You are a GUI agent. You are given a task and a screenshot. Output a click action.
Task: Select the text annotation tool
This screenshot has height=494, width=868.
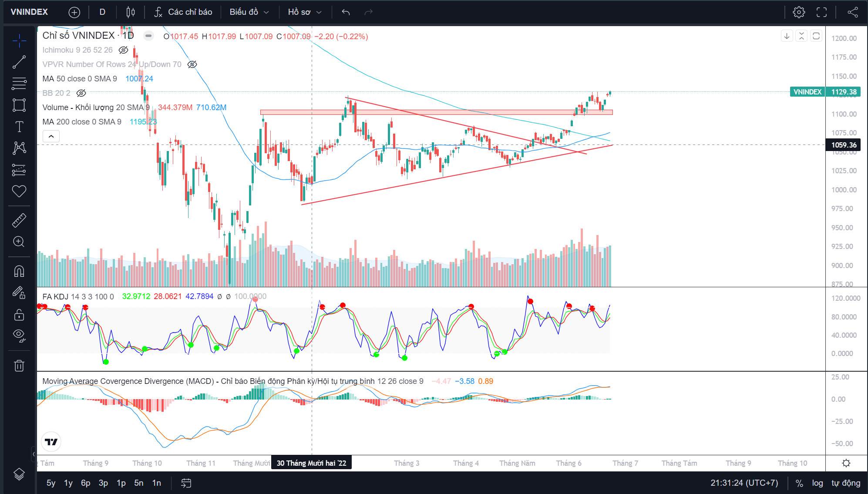[19, 127]
